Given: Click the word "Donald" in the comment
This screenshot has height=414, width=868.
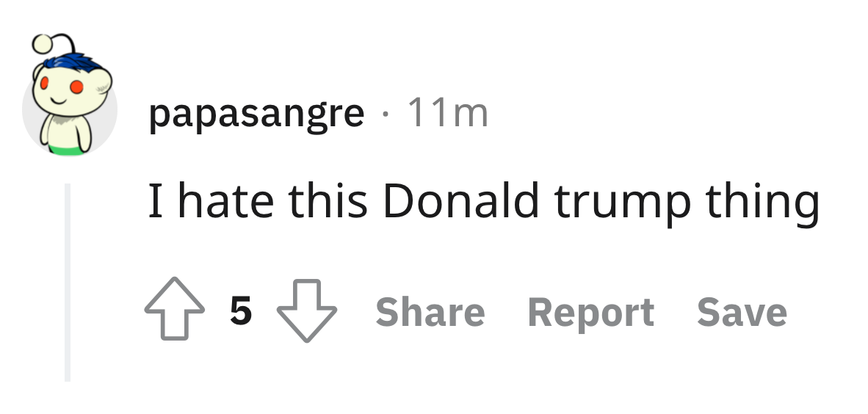Looking at the screenshot, I should [x=460, y=200].
